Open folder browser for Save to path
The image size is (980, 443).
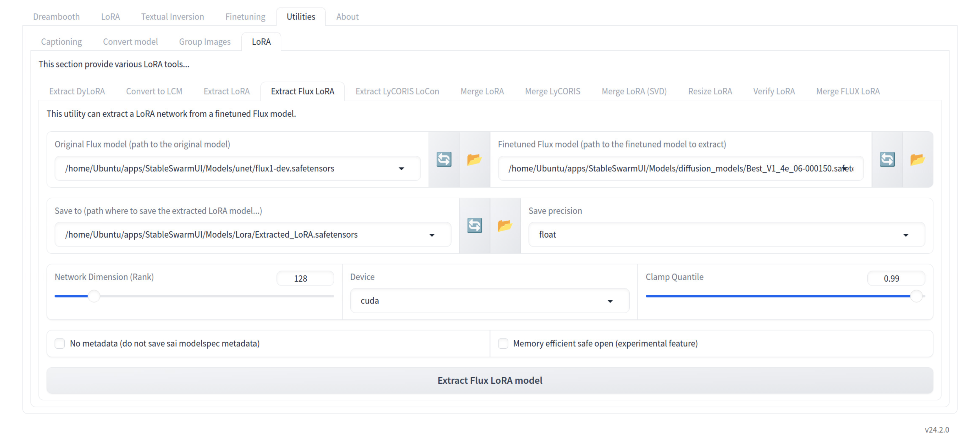(x=505, y=226)
